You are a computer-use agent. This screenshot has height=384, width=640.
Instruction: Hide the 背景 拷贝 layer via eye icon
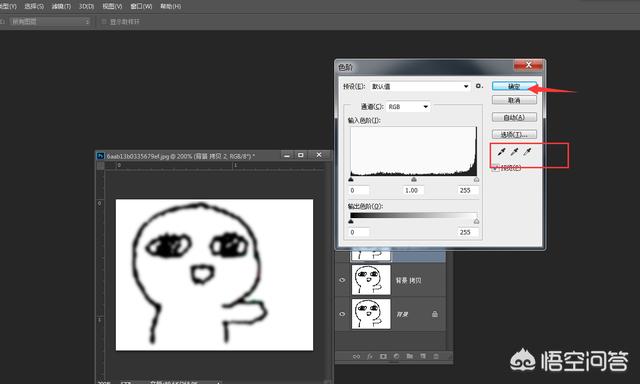click(342, 280)
